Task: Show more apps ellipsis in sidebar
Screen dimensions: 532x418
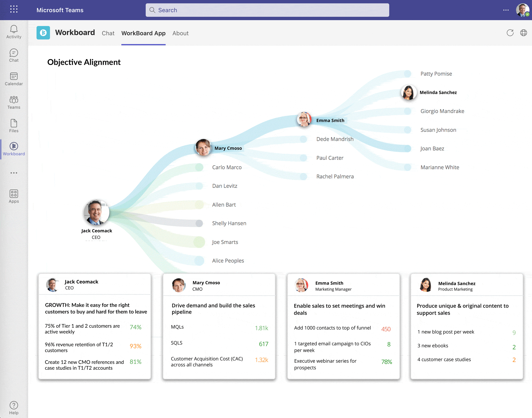Action: 14,173
